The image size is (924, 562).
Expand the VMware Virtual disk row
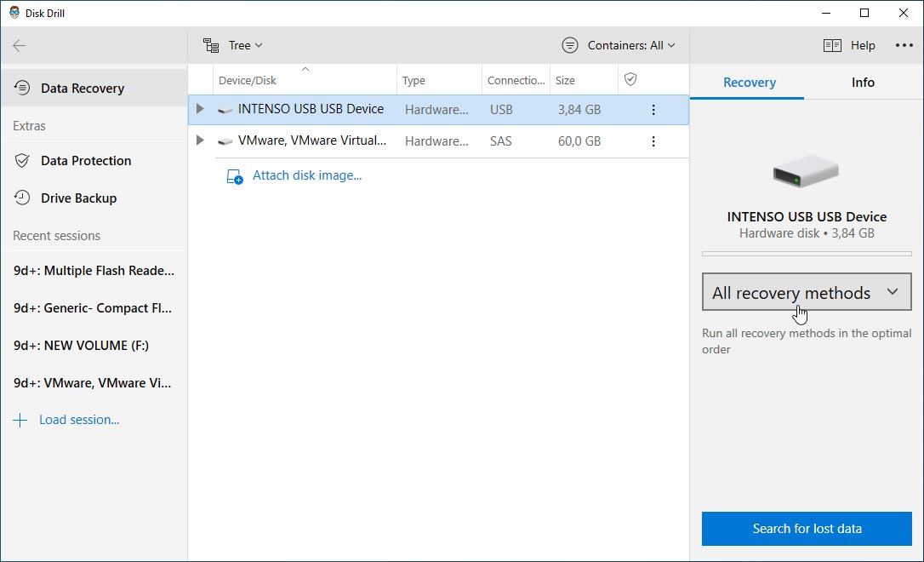click(x=200, y=140)
